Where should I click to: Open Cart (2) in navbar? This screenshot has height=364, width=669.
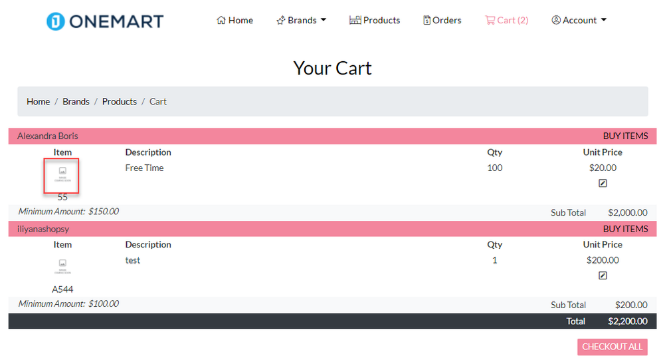coord(507,20)
